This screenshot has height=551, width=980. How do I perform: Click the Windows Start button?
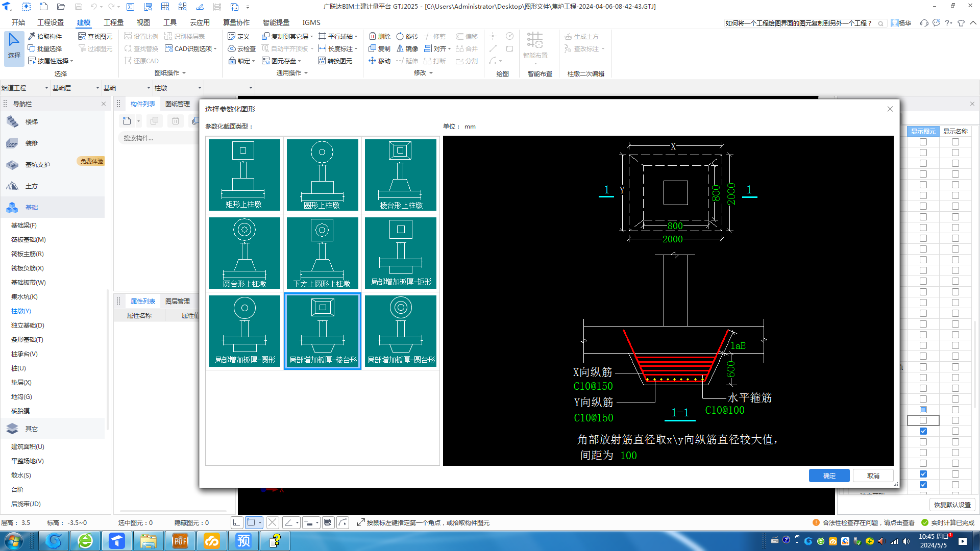(x=13, y=541)
